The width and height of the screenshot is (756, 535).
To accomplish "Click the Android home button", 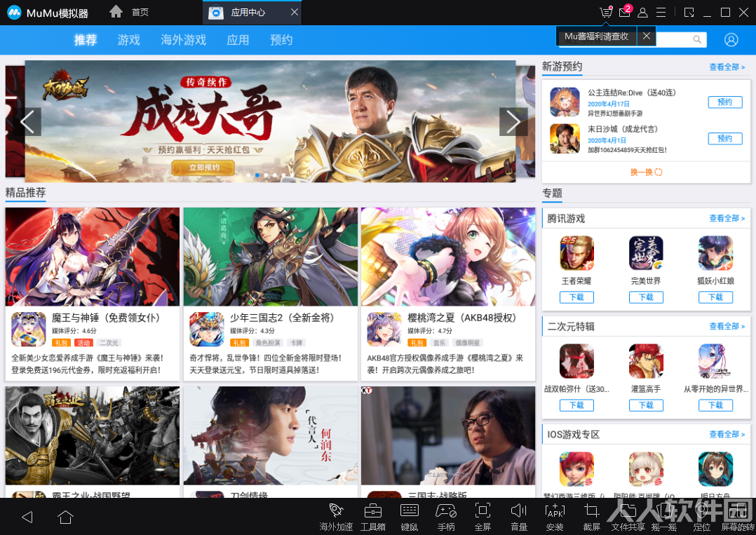I will pyautogui.click(x=66, y=517).
